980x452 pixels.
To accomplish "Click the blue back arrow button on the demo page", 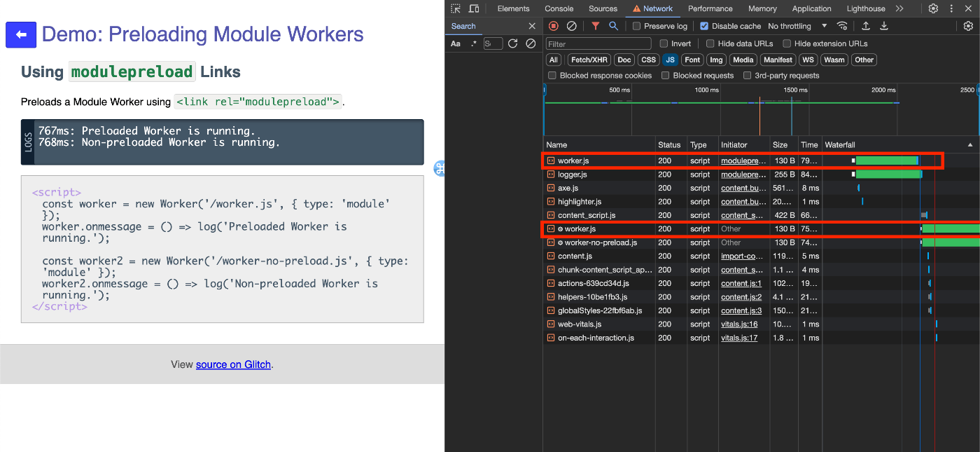I will pos(21,35).
